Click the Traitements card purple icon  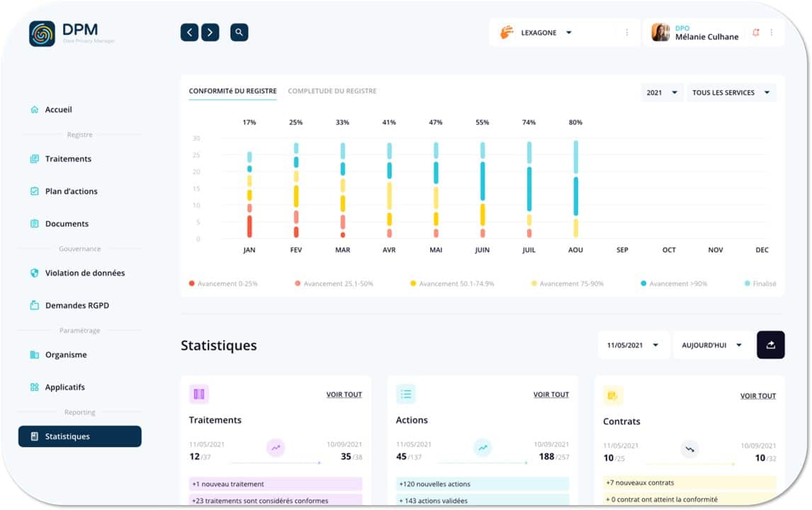coord(199,395)
